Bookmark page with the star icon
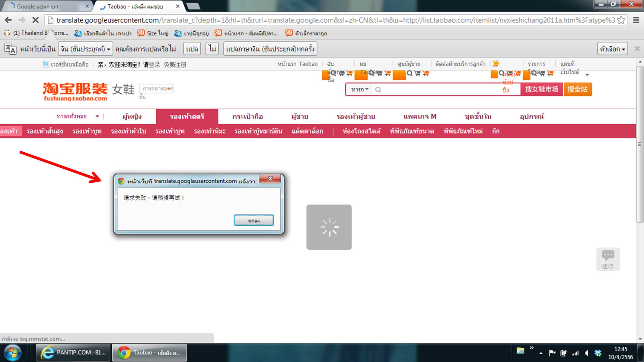The image size is (644, 362). (621, 20)
